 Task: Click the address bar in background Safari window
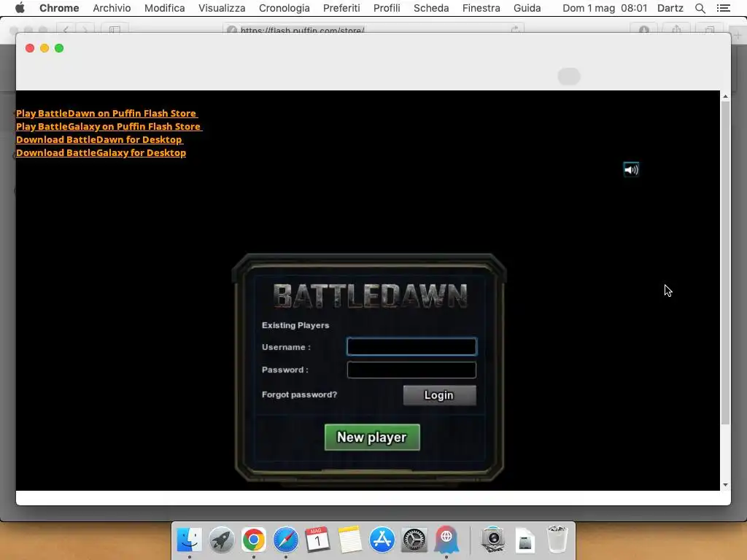point(373,29)
